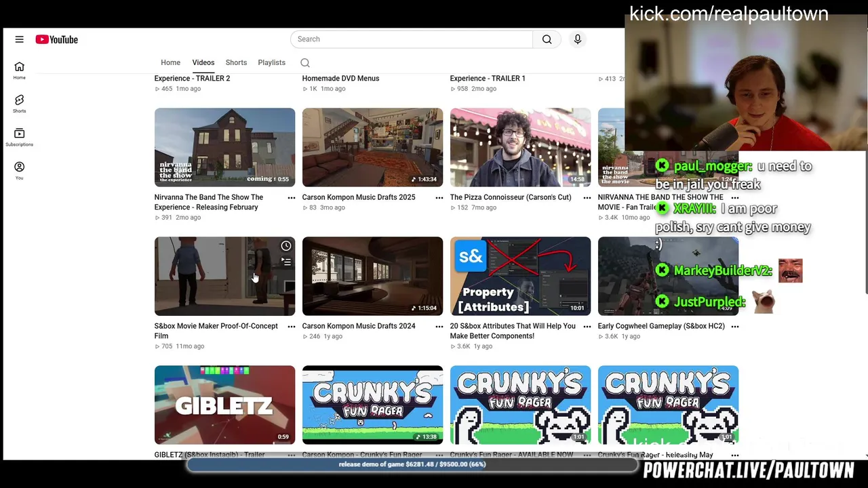Play the Crunky's Fun Rager 13:38 thumbnail
The image size is (868, 488).
click(372, 405)
